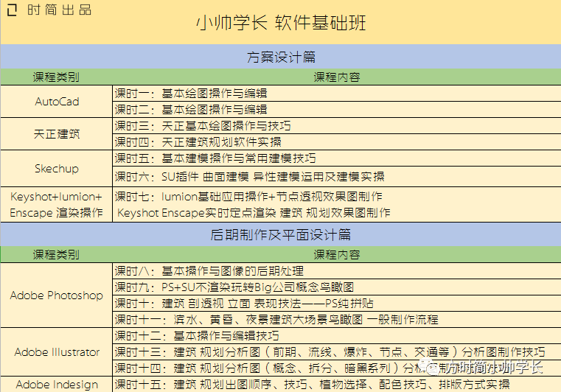
Task: Select the row 课时十：建筑 剖透视 立面
Action: click(337, 304)
